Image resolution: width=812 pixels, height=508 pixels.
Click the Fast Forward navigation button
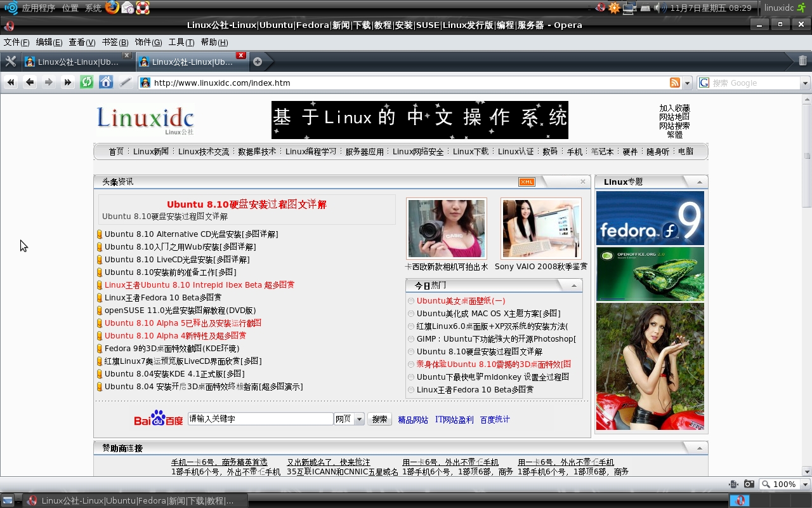coord(68,83)
